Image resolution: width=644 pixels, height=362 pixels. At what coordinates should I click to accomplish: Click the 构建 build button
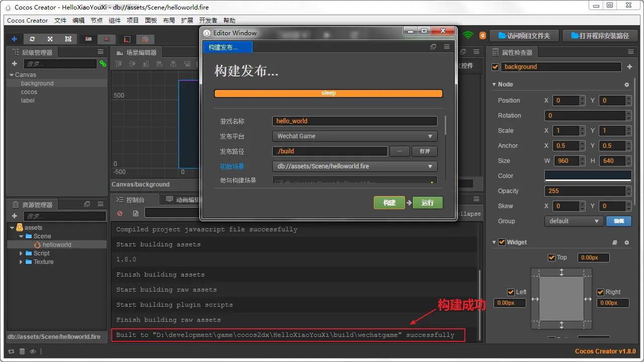coord(389,203)
